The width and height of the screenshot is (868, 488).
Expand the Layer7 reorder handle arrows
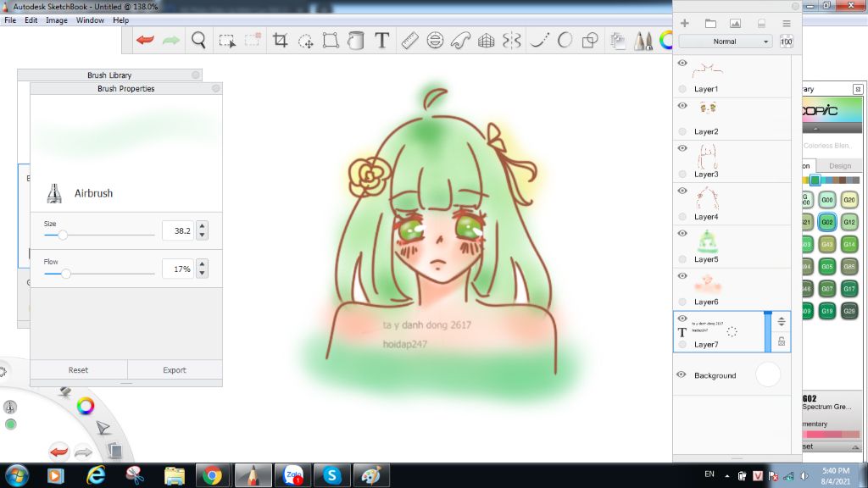(782, 321)
